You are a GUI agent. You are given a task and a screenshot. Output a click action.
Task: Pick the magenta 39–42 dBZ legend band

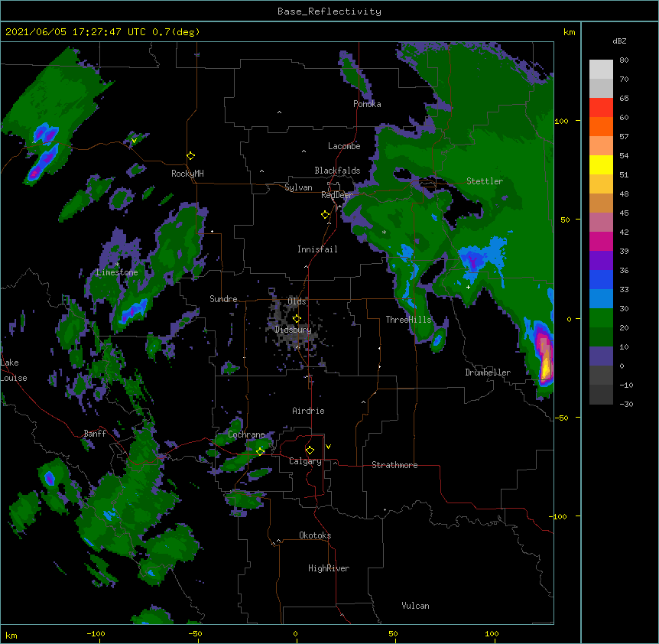pos(601,242)
